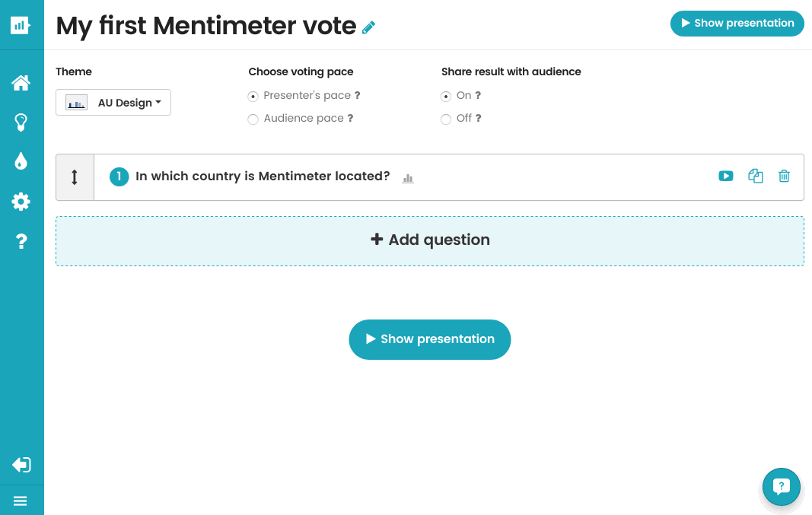Viewport: 812px width, 515px height.
Task: Click the drag handle for question 1
Action: (75, 177)
